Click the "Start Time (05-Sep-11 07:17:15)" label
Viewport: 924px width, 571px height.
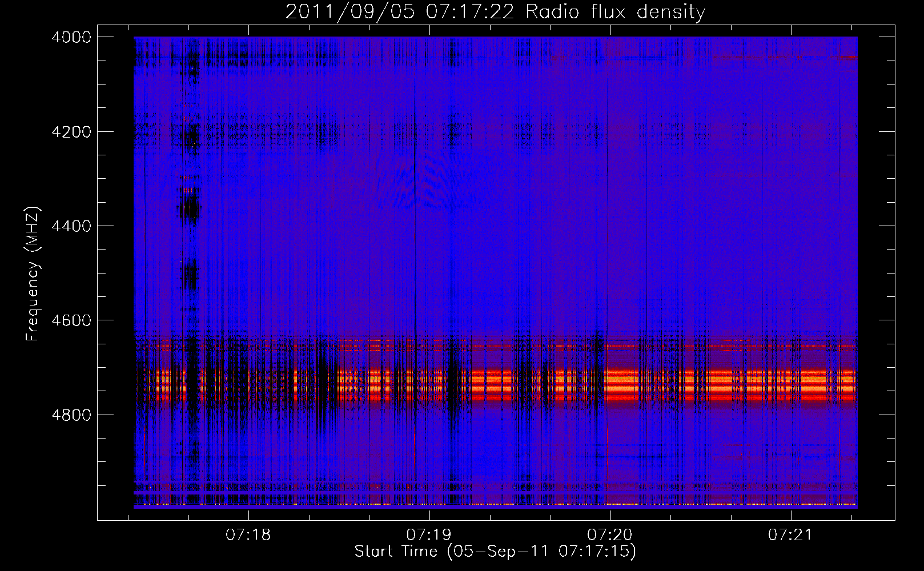click(495, 552)
